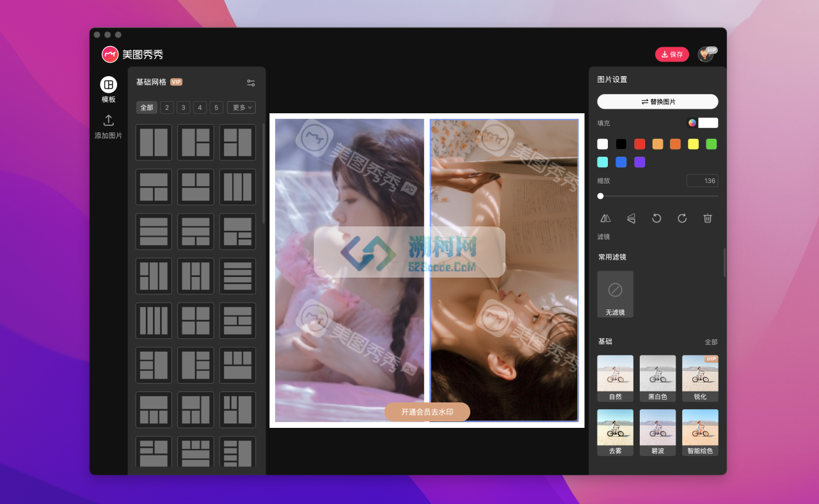
Task: Click the template list scrollbar
Action: point(263,173)
